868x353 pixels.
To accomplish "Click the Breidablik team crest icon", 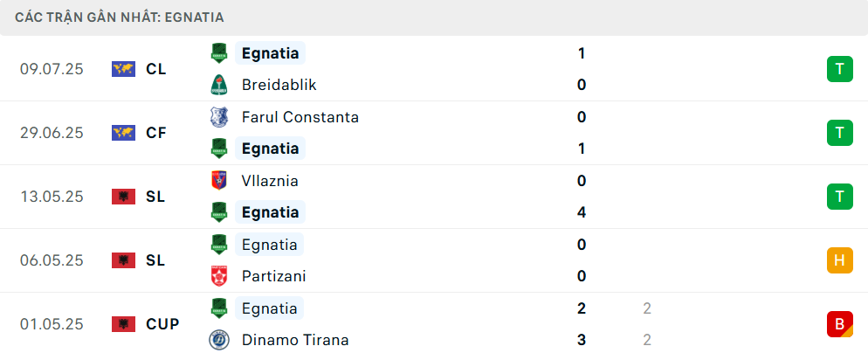I will click(219, 85).
